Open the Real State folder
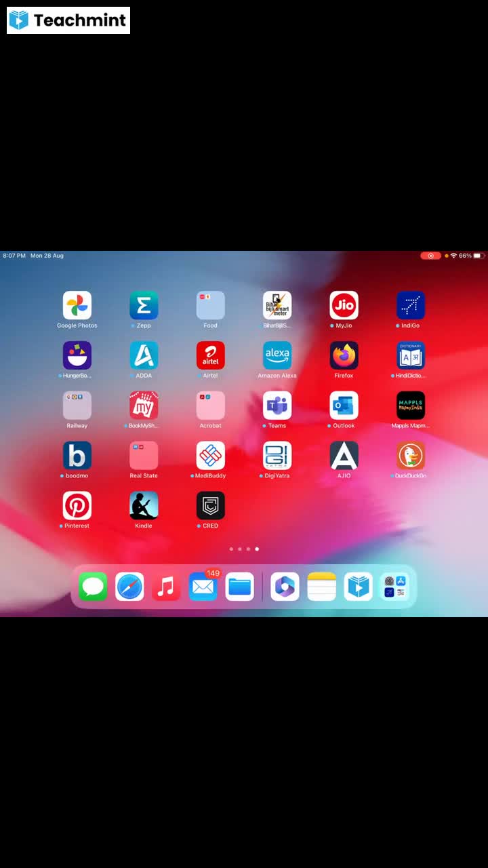This screenshot has height=868, width=488. click(144, 456)
